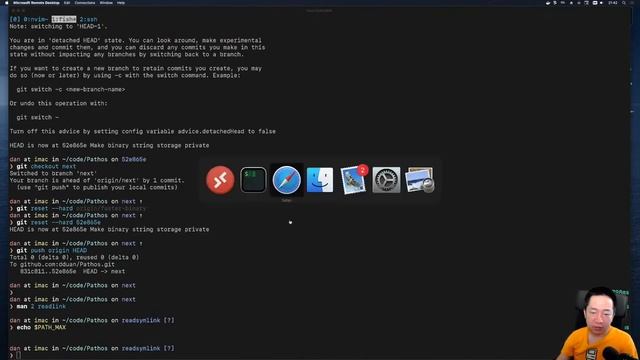The width and height of the screenshot is (640, 360).
Task: Click 'Turn off this advice' config line
Action: click(x=142, y=131)
